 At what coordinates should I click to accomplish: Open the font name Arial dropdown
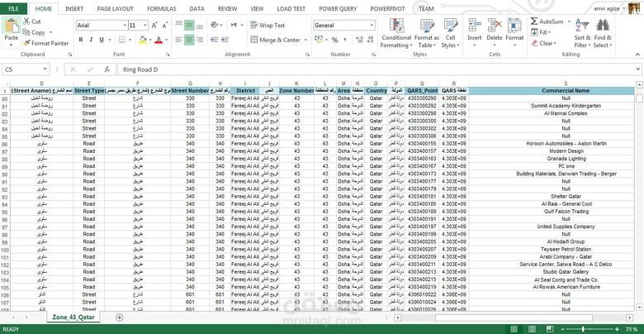[125, 26]
